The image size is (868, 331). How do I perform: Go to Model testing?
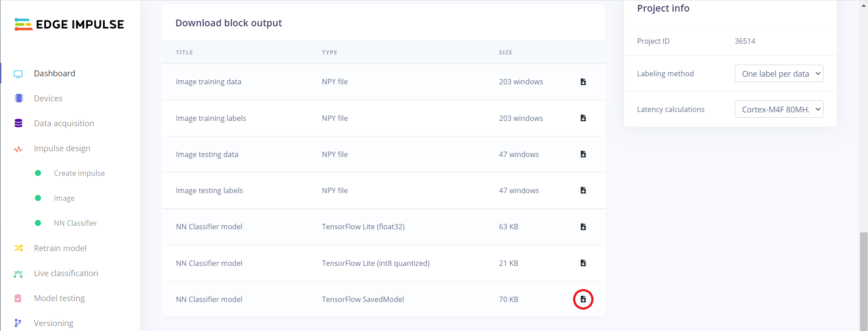59,298
